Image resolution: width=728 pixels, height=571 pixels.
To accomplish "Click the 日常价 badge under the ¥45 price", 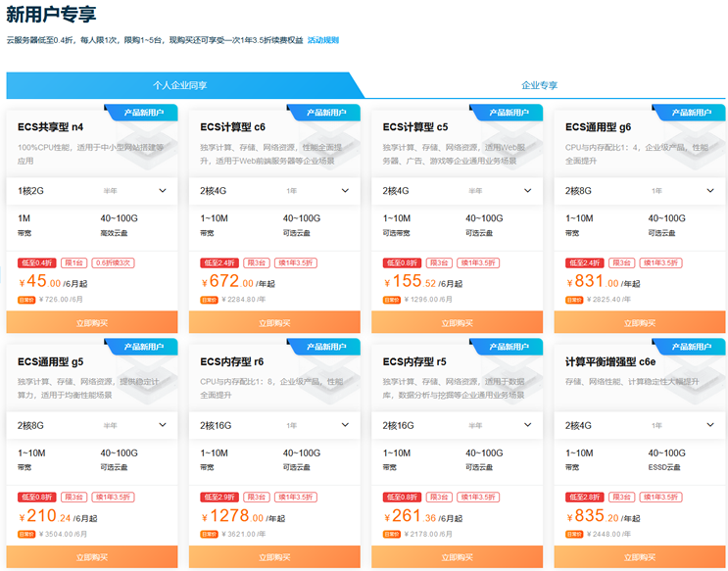I will tap(27, 299).
